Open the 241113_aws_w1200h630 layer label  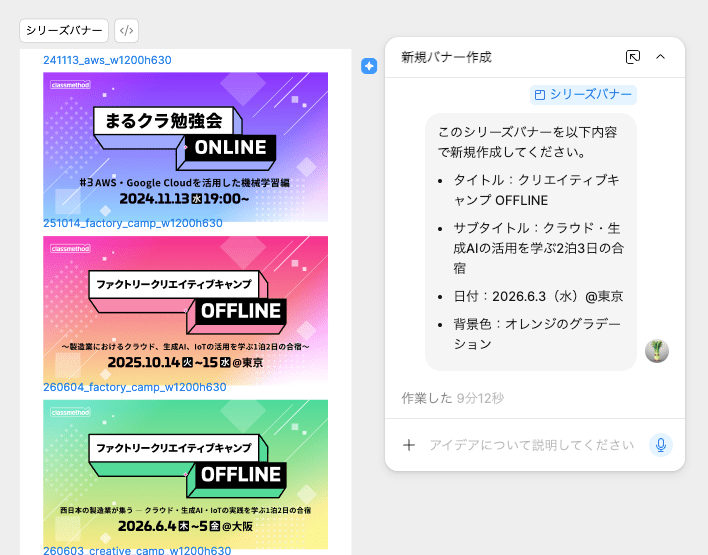[x=107, y=60]
